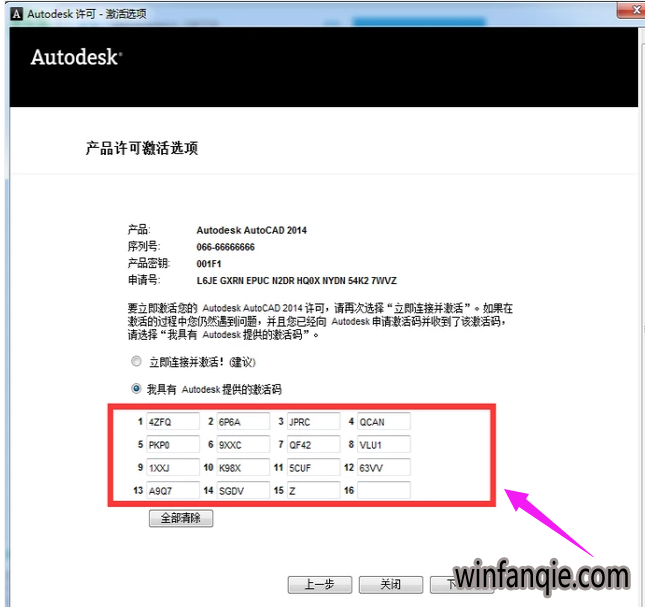Screen dimensions: 645x607
Task: Click the 产品许可激活选项 heading
Action: point(142,148)
